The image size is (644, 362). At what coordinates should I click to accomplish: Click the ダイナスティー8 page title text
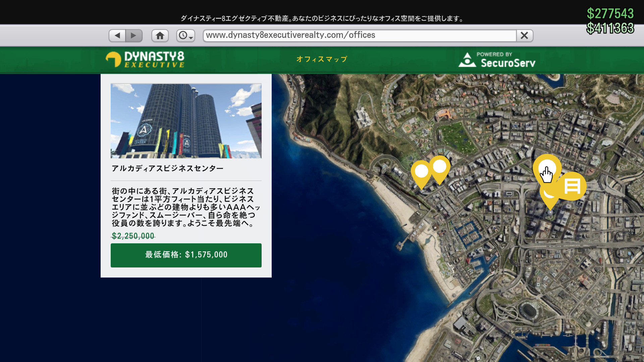(322, 18)
